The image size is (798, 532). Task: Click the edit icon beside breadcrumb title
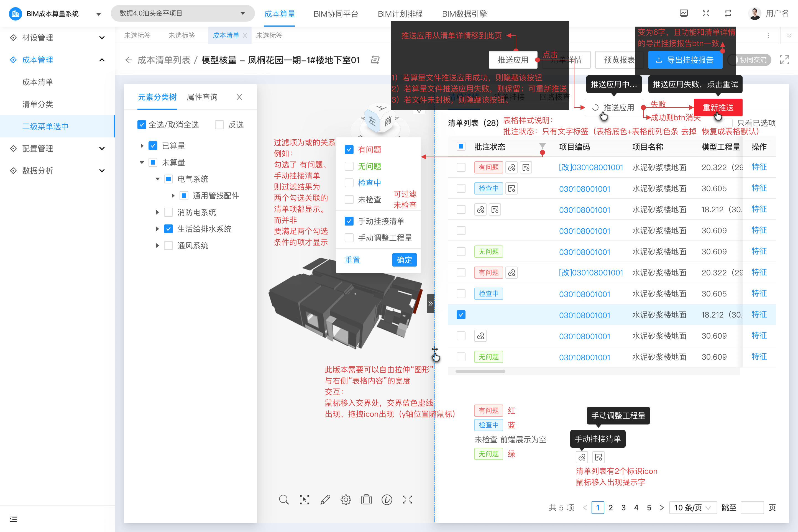(375, 60)
